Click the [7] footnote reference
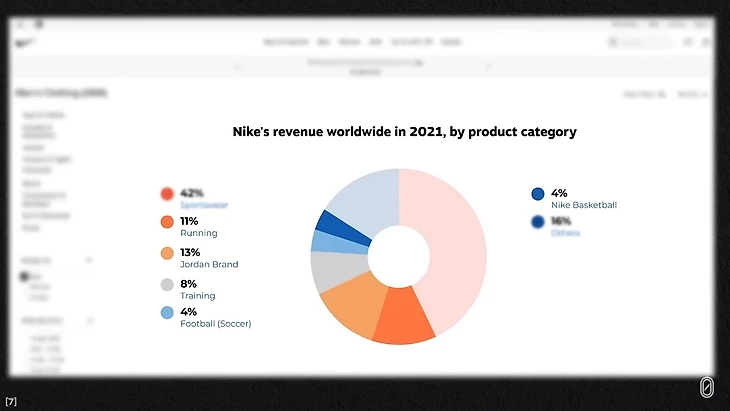The height and width of the screenshot is (411, 730). coord(11,401)
